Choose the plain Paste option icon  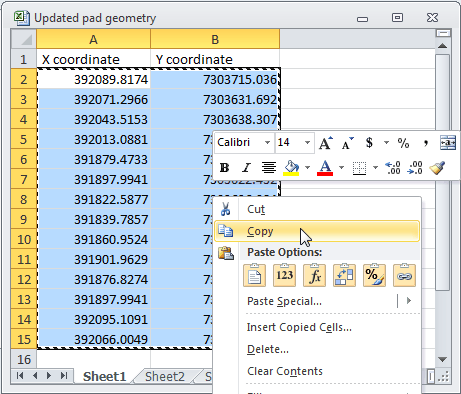(254, 275)
